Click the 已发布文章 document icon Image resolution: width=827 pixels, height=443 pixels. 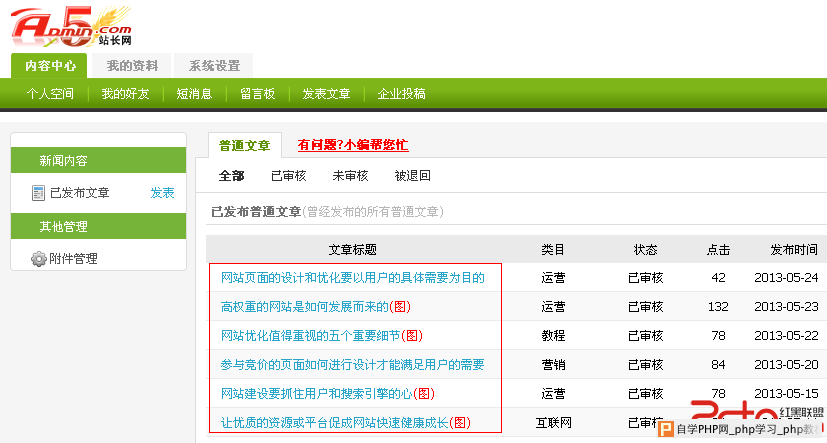(38, 193)
